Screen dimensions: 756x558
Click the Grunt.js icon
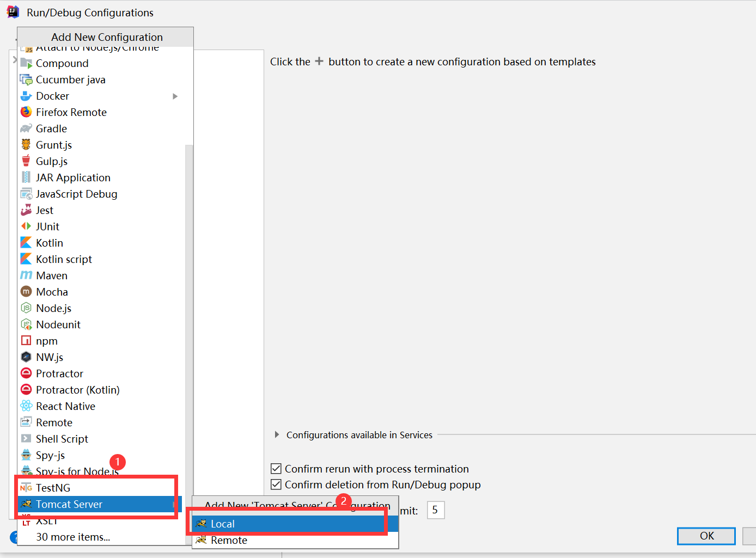[x=26, y=145]
